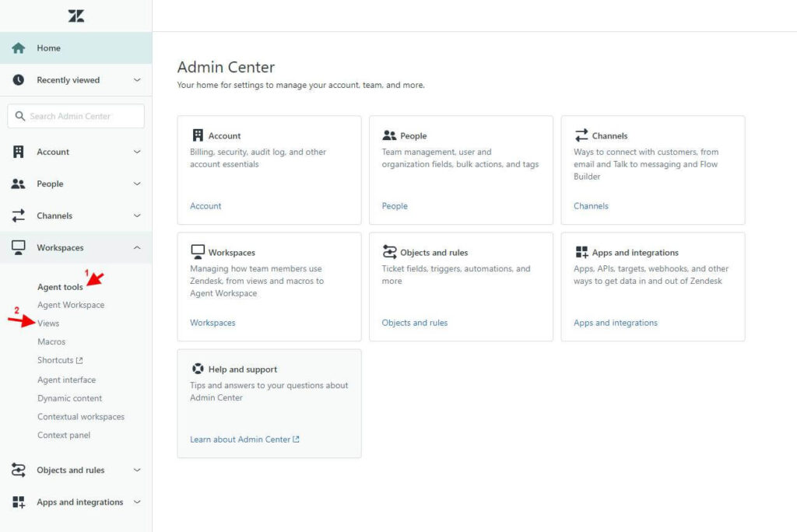
Task: Open Agent Workspace settings
Action: click(71, 305)
